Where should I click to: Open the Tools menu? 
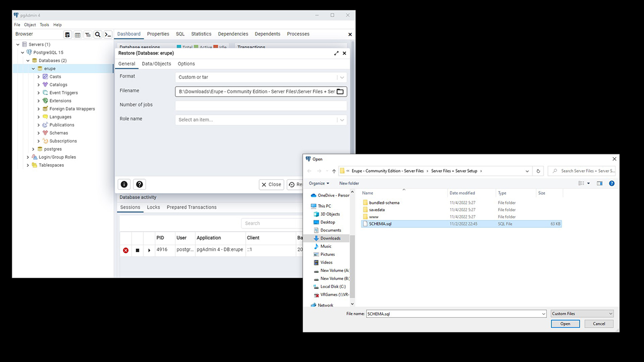pyautogui.click(x=44, y=25)
